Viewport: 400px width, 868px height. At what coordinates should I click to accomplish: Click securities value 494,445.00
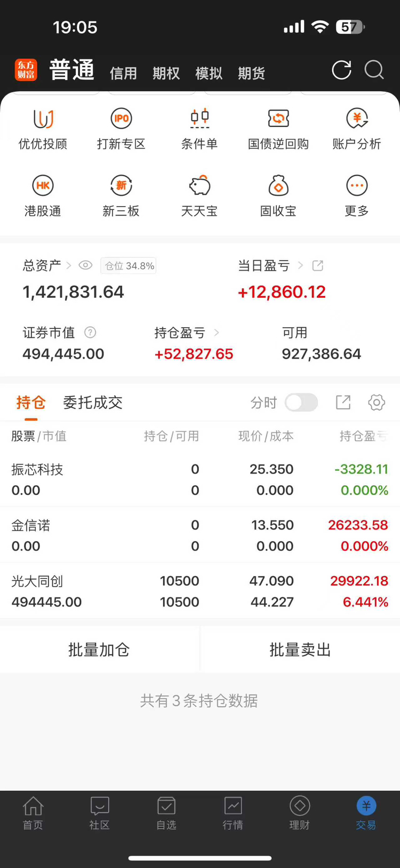pos(63,354)
